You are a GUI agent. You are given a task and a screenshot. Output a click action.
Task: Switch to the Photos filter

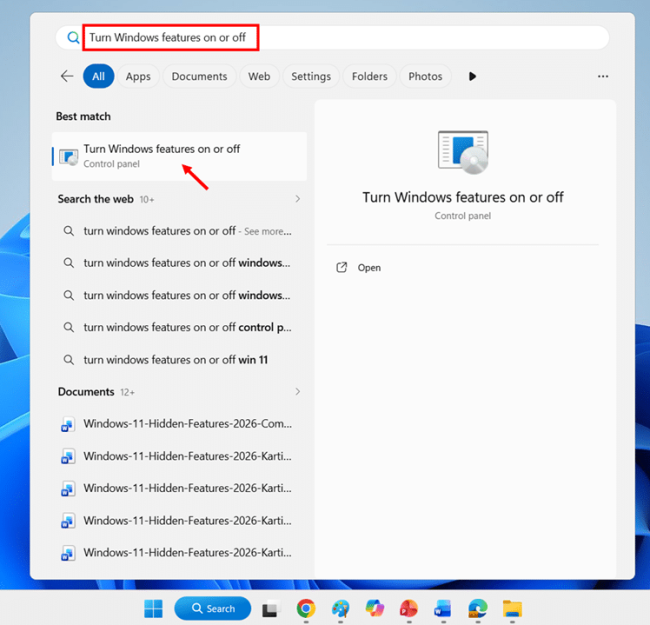[425, 76]
